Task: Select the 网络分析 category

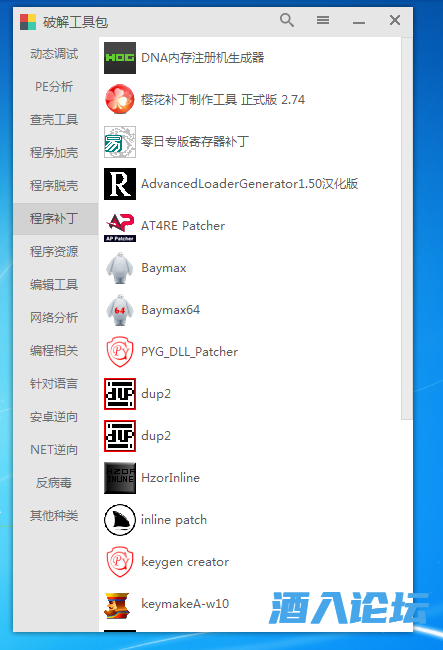Action: pyautogui.click(x=54, y=318)
